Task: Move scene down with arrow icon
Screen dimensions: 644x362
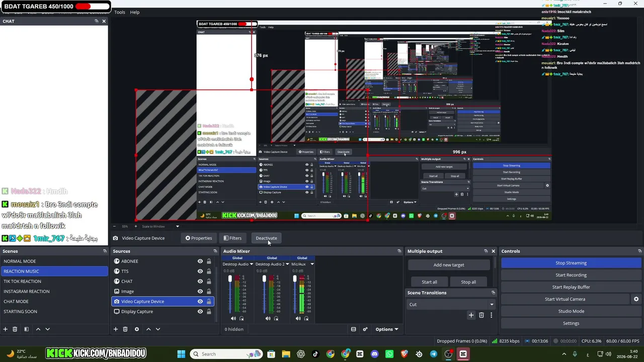Action: [47, 329]
